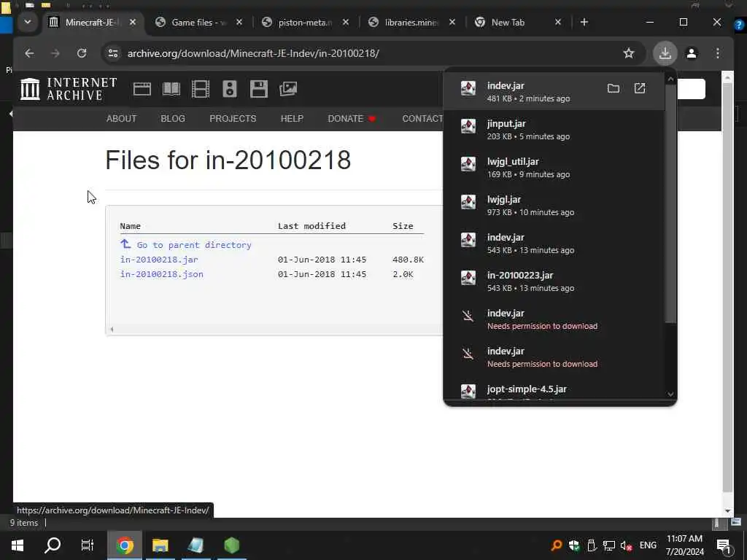
Task: Click Windows Security shield tray icon
Action: 574,545
